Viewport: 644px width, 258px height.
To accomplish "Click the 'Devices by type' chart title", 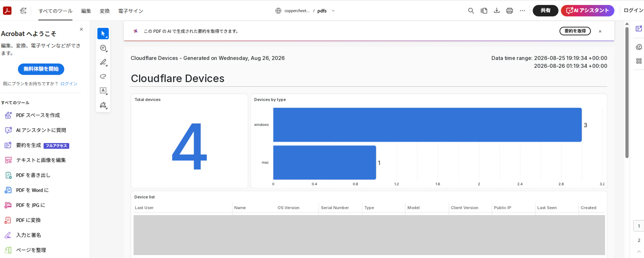I will click(270, 100).
